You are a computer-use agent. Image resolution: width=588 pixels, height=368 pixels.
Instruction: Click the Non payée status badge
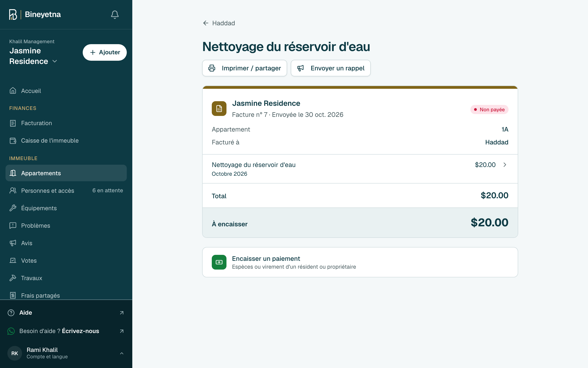tap(489, 109)
